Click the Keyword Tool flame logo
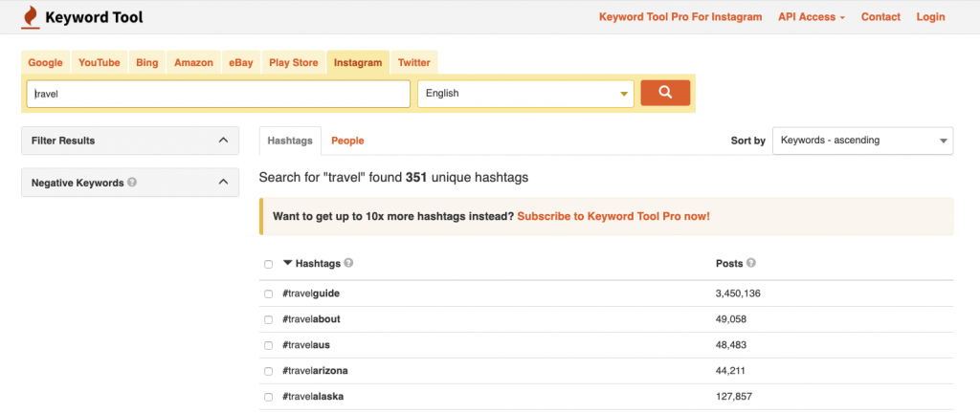Image resolution: width=980 pixels, height=413 pixels. 30,17
